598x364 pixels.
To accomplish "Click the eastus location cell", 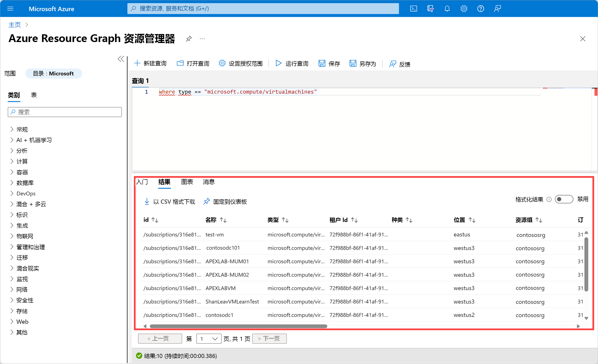I will 462,235.
